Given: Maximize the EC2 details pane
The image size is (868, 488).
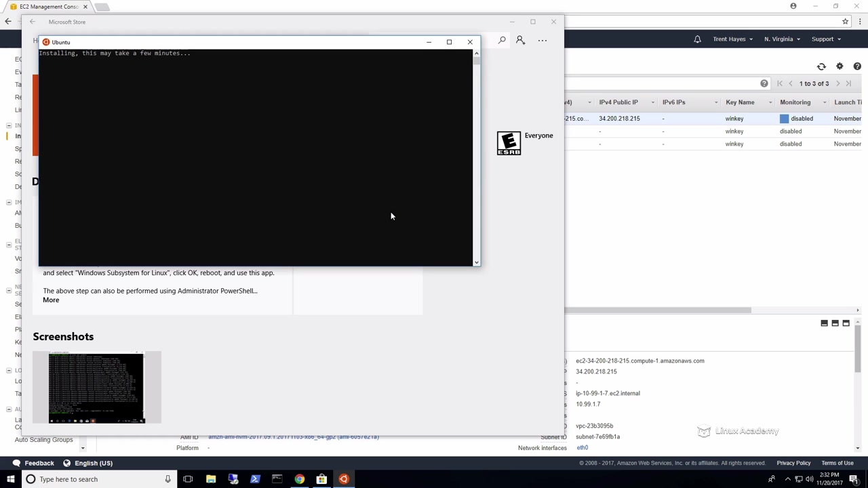Looking at the screenshot, I should pos(846,323).
